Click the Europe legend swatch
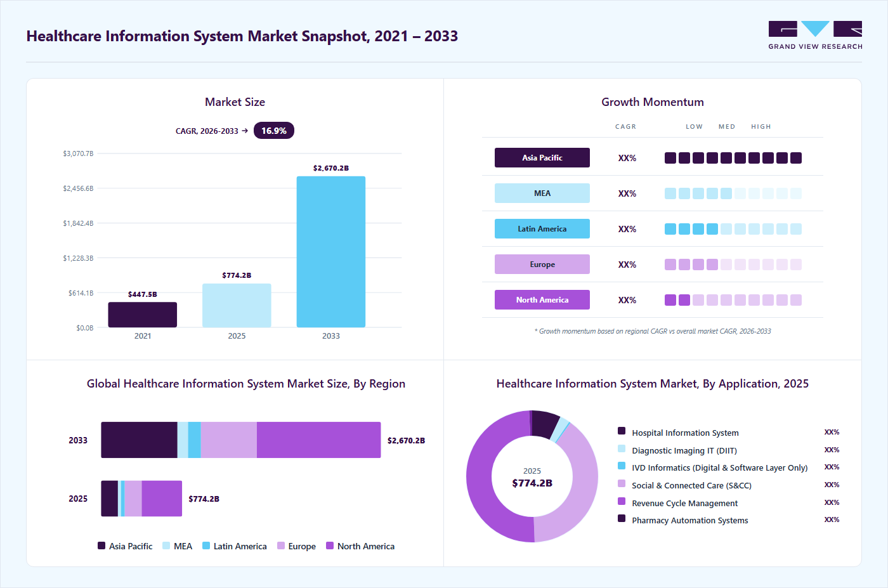This screenshot has height=588, width=888. (281, 546)
